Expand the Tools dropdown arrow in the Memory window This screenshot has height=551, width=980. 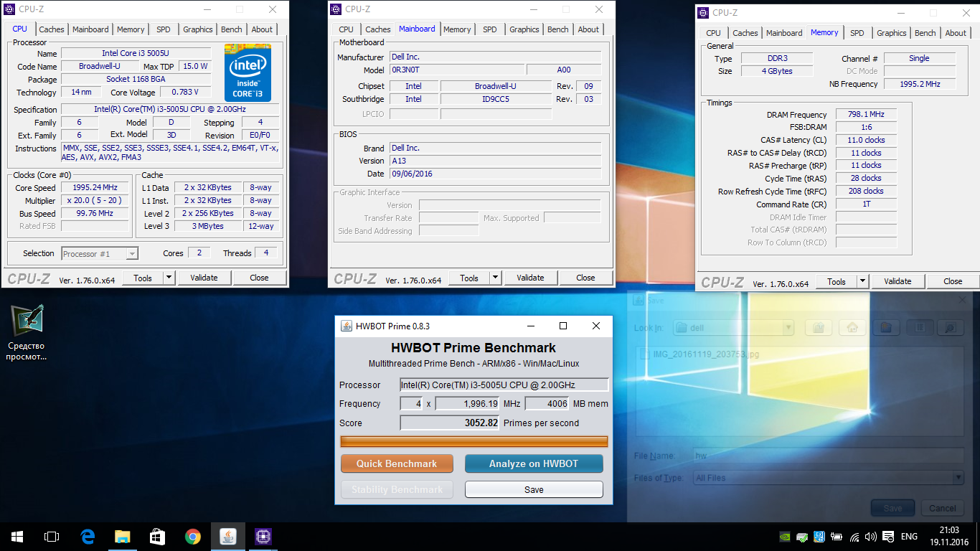pos(862,281)
